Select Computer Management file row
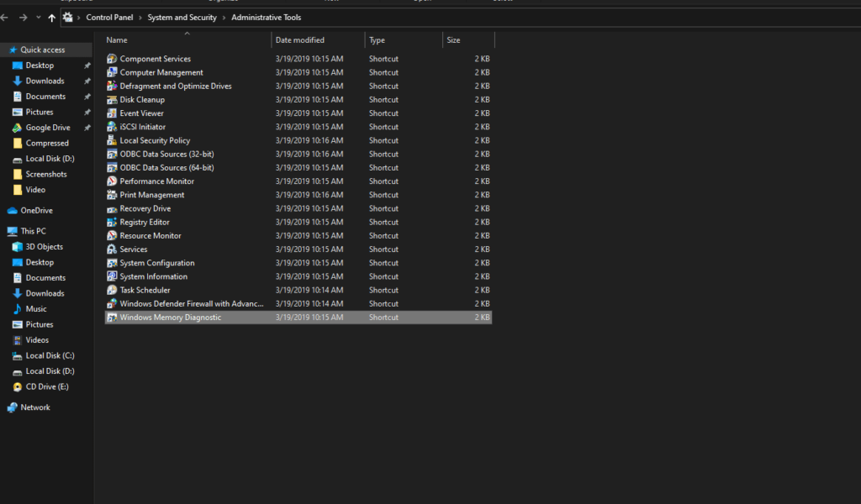The width and height of the screenshot is (861, 504). click(298, 72)
